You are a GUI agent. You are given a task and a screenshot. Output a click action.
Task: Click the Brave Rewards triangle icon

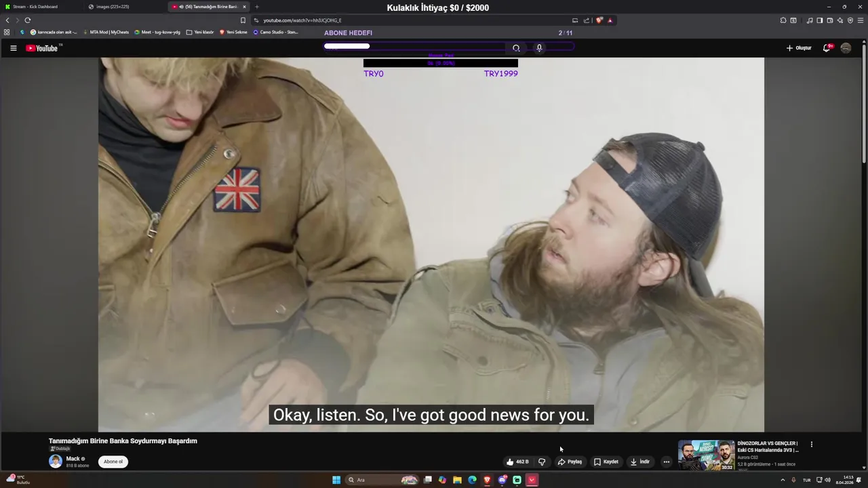[610, 20]
